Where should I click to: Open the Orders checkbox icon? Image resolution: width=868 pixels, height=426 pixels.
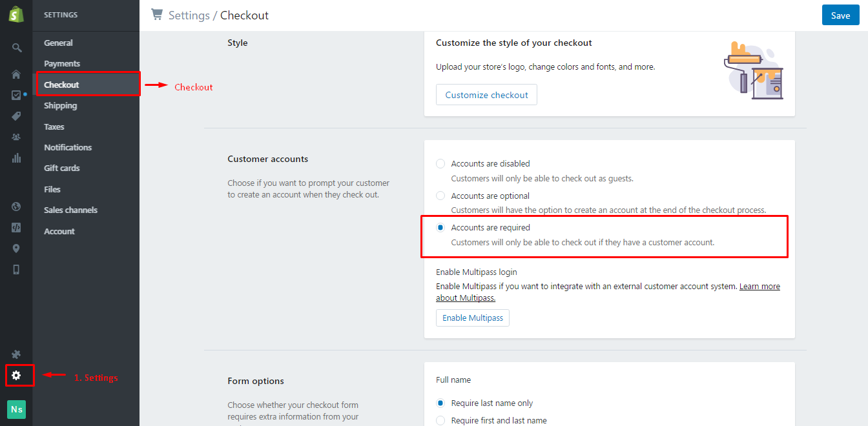(x=16, y=95)
